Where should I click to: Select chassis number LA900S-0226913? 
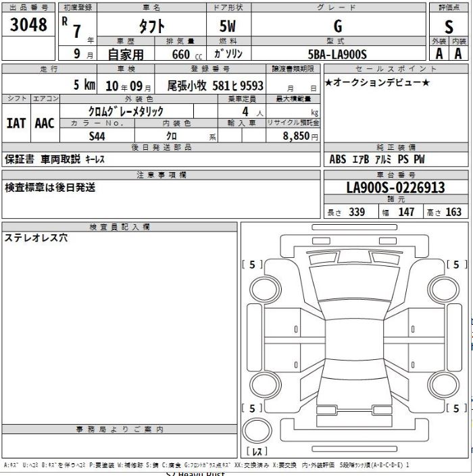[x=395, y=187]
